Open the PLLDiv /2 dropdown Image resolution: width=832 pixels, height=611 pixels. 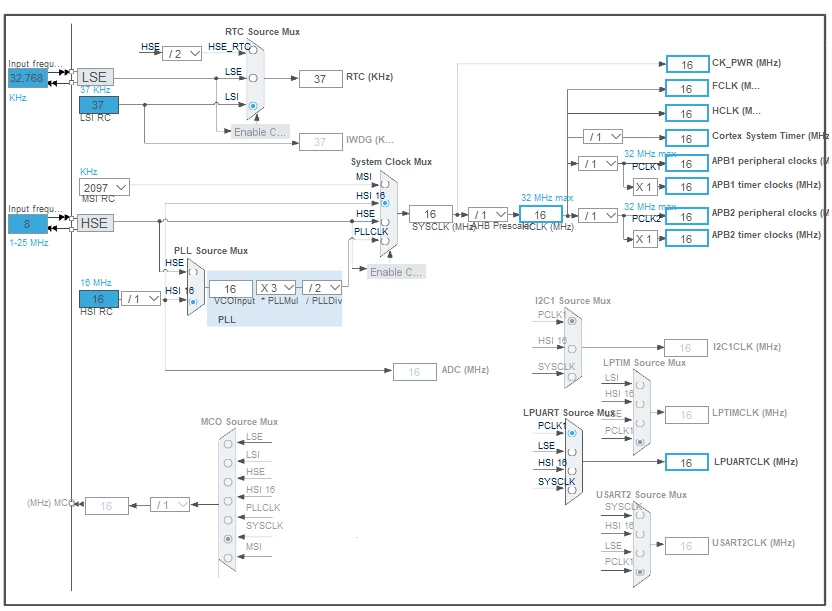click(322, 287)
